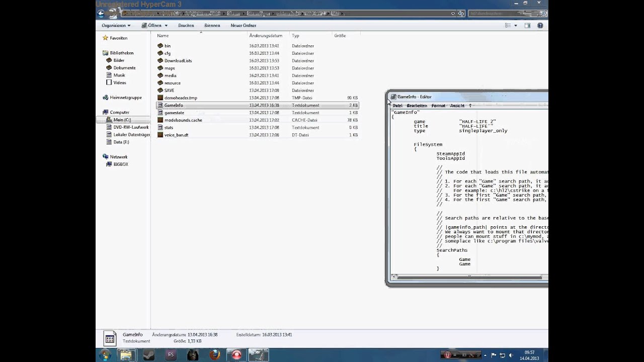Open the Bearbeiten menu in Editor

417,106
